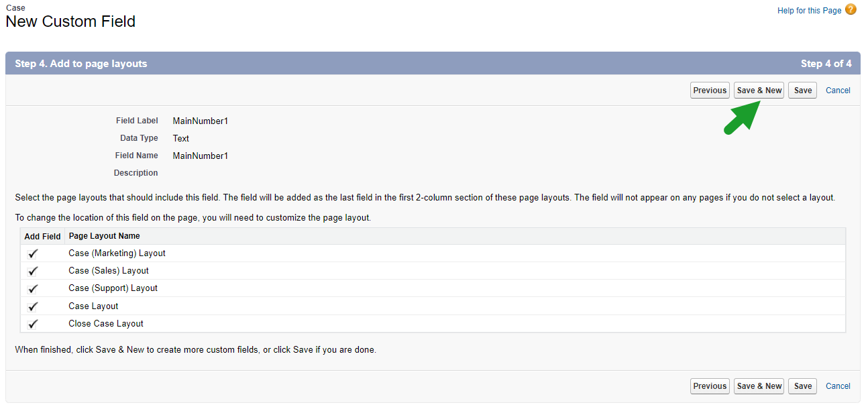The width and height of the screenshot is (868, 407).
Task: Click the top Previous button
Action: point(710,91)
